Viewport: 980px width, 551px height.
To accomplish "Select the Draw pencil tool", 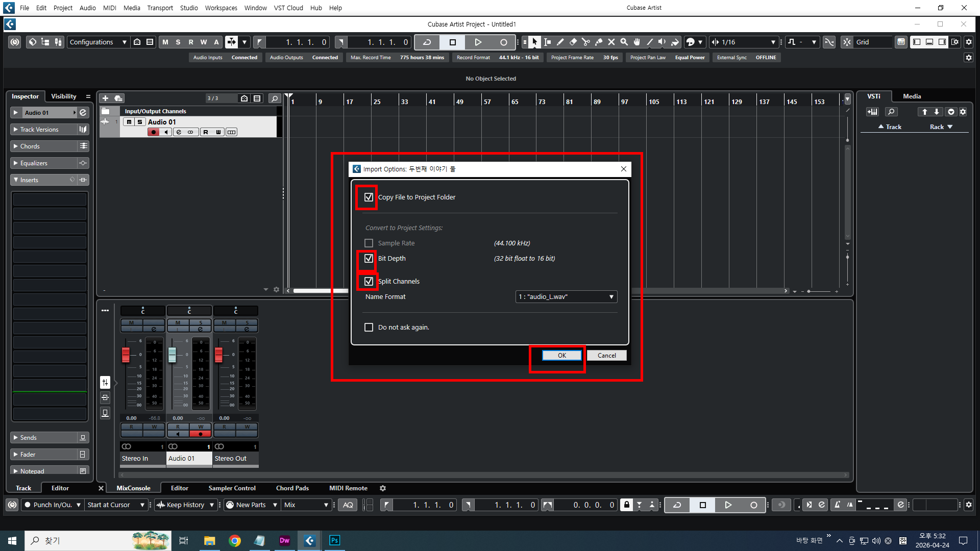I will coord(560,42).
